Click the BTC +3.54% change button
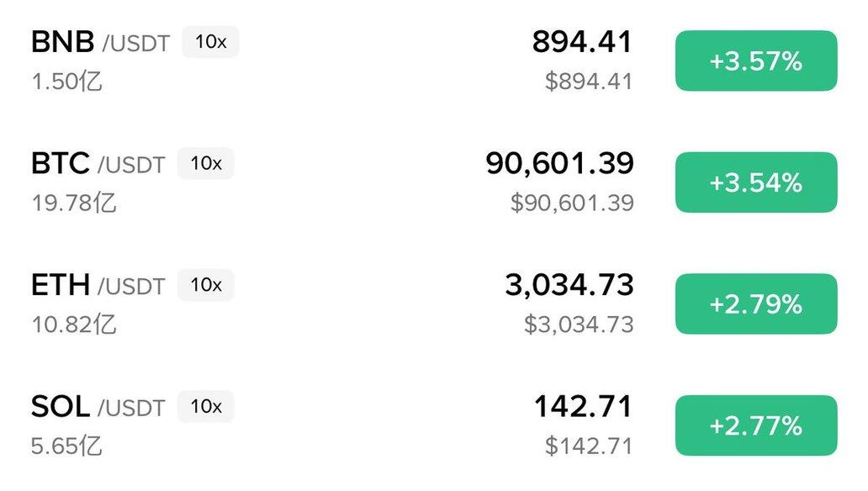Viewport: 868px width, 491px height. (x=755, y=182)
